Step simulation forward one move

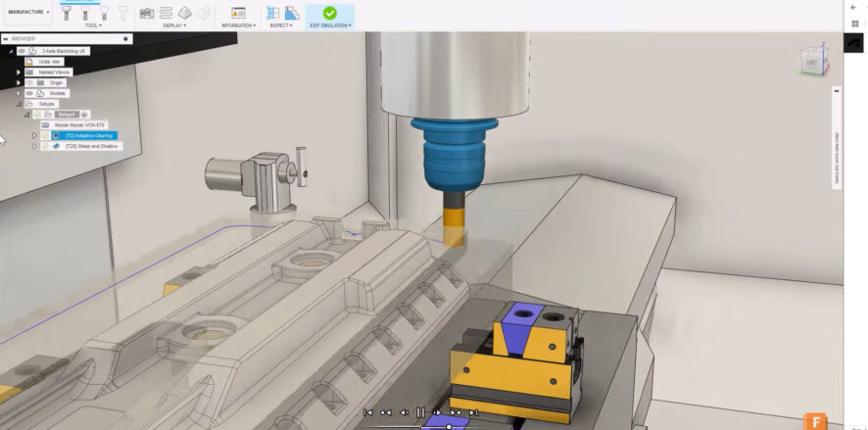click(437, 412)
